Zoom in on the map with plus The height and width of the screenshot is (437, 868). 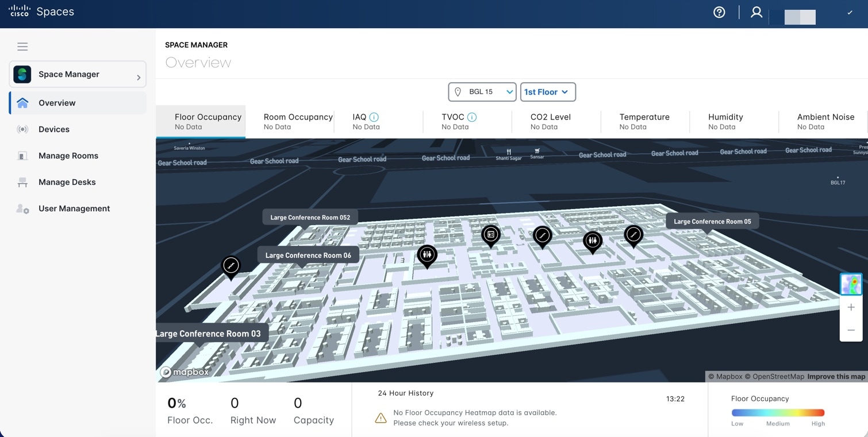click(851, 307)
